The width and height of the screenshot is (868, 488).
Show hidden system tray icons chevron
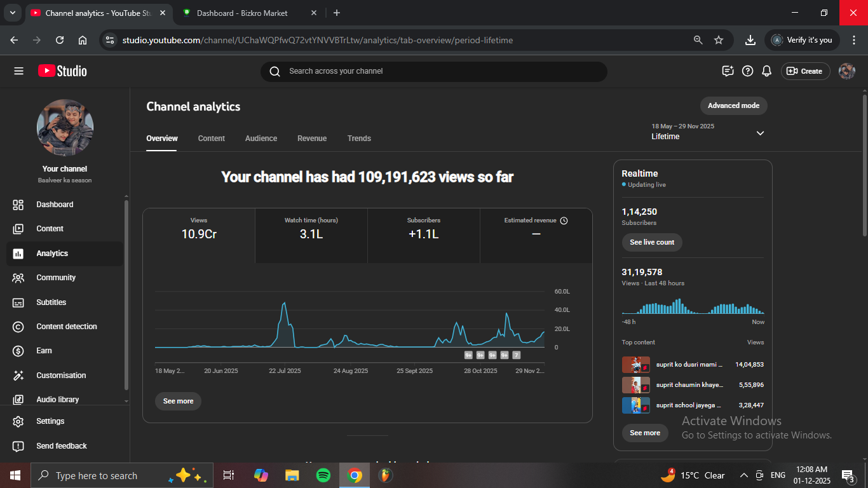click(x=743, y=475)
